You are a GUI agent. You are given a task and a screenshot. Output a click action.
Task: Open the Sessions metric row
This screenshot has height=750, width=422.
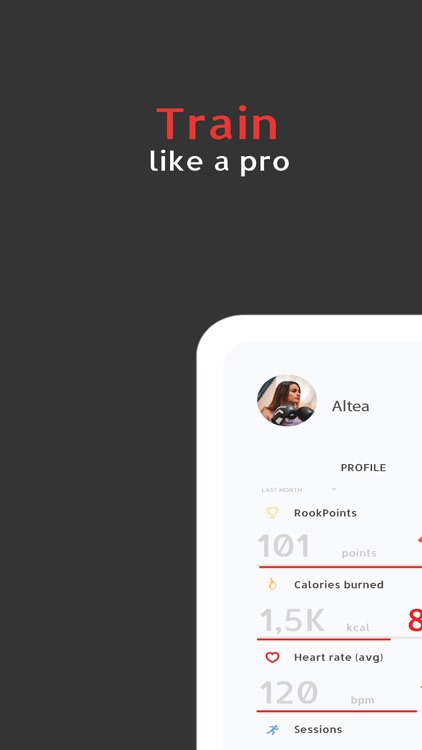339,729
